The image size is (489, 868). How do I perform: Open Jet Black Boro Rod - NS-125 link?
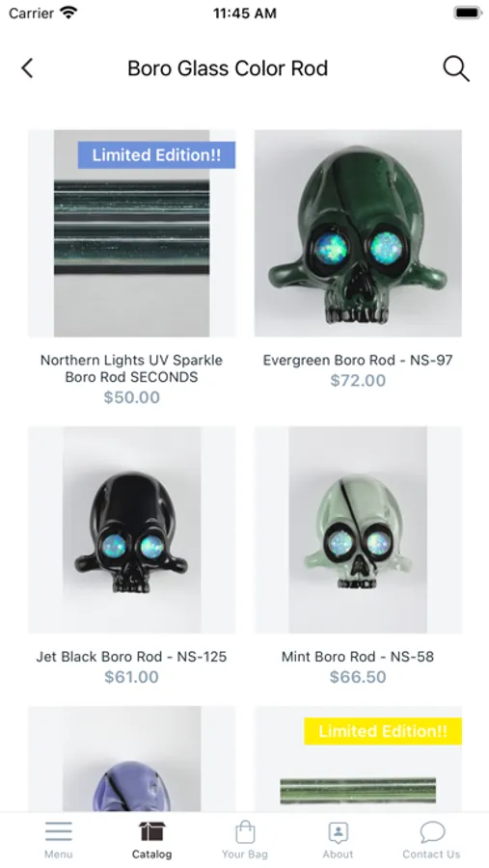(132, 657)
